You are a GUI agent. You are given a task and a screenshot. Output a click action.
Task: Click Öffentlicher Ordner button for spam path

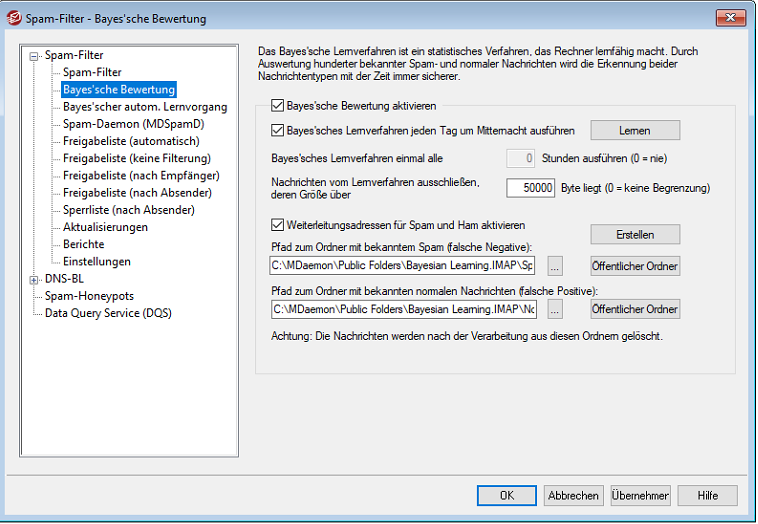634,266
